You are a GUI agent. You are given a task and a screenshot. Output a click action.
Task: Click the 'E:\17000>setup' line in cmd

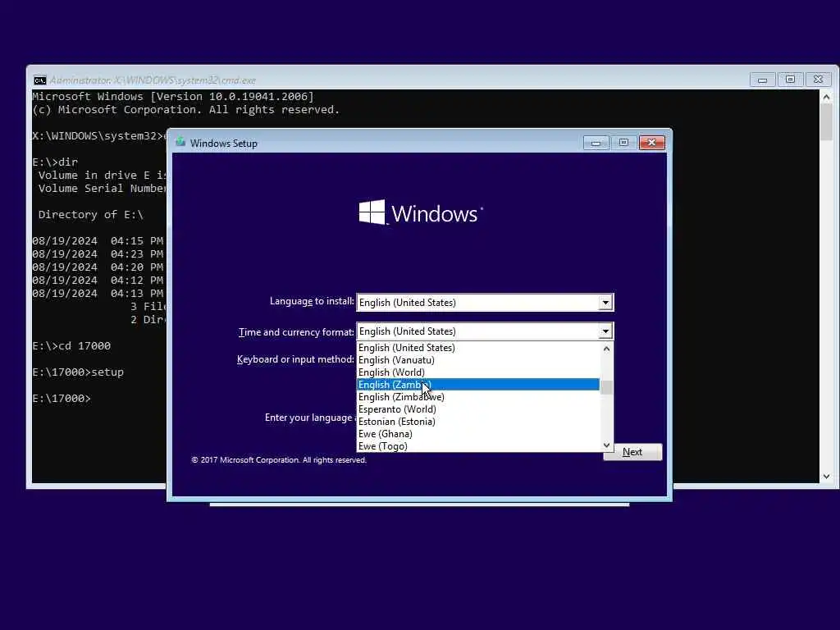(x=78, y=372)
